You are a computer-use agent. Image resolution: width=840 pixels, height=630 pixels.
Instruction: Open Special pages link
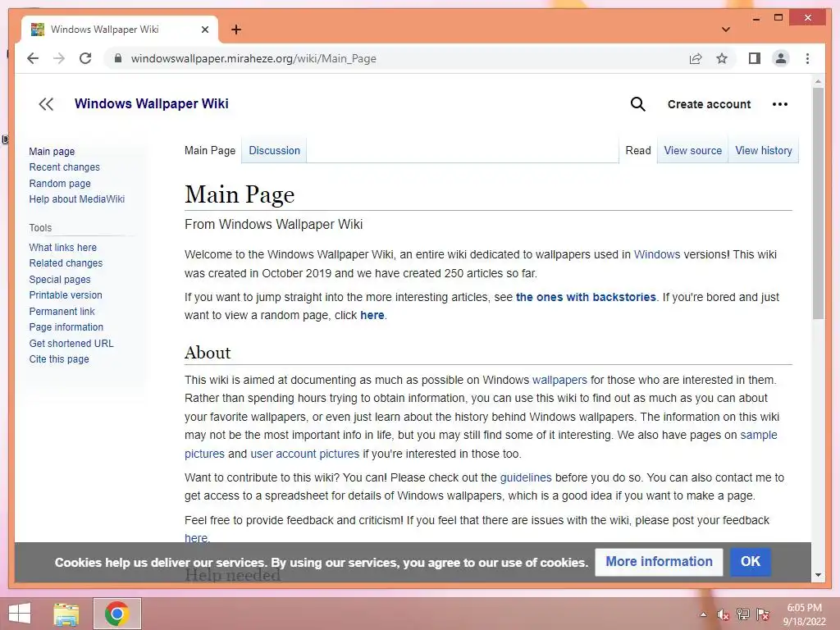point(60,279)
